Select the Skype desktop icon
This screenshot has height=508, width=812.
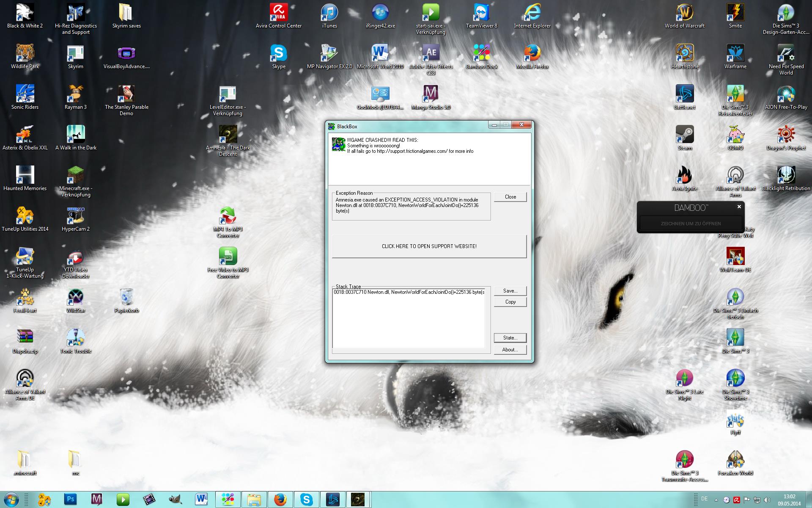[279, 54]
